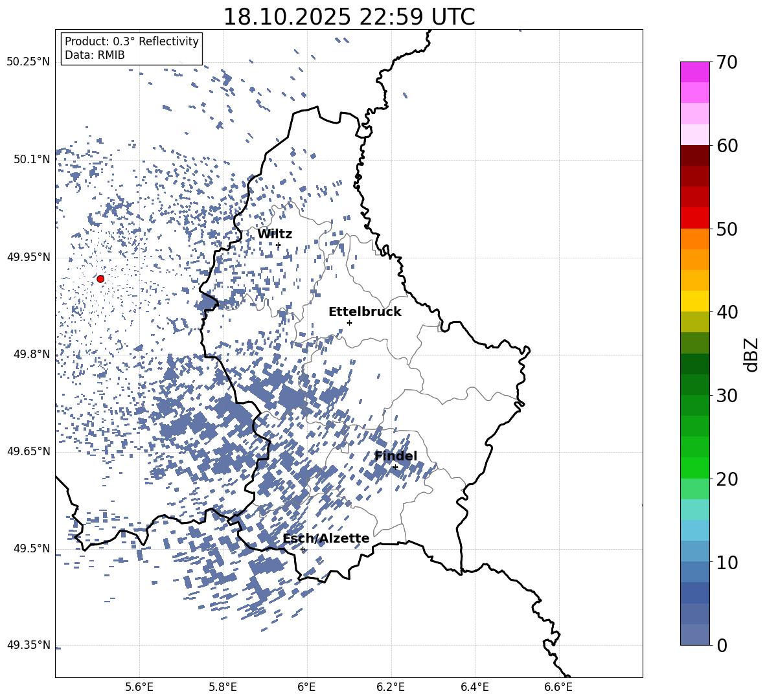Click the colorbar tick label 20

pos(727,479)
